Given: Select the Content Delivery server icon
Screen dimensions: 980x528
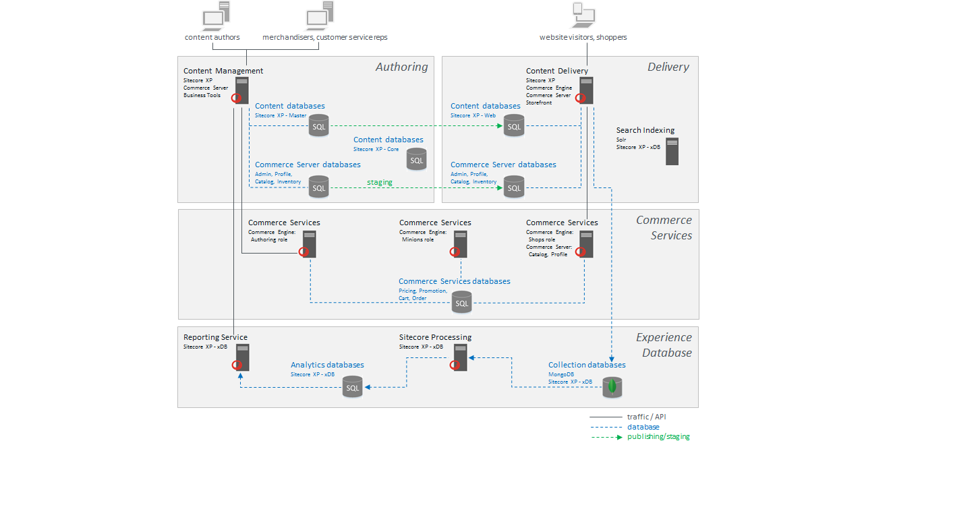Looking at the screenshot, I should [x=585, y=90].
